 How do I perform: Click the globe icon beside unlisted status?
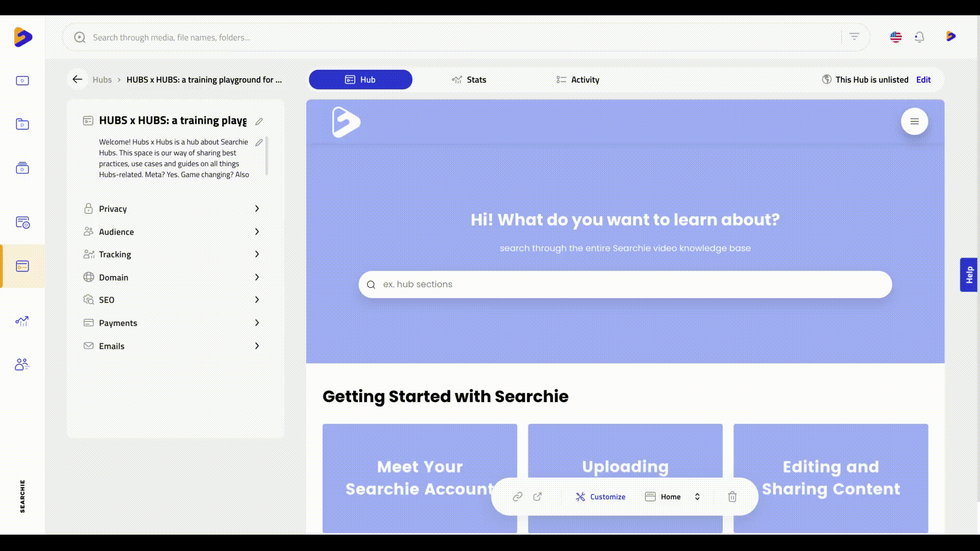827,80
